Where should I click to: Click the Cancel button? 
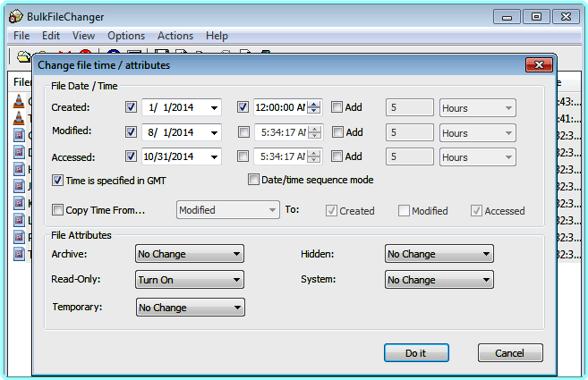[x=509, y=353]
